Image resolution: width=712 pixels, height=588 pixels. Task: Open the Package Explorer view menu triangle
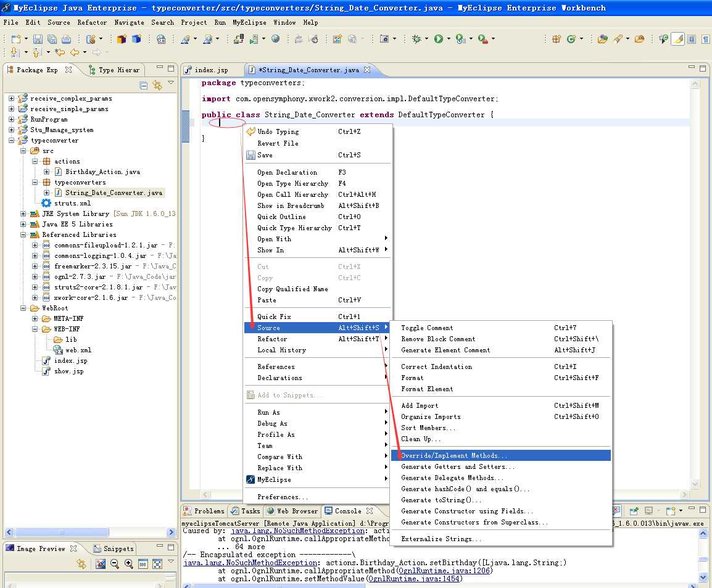171,83
